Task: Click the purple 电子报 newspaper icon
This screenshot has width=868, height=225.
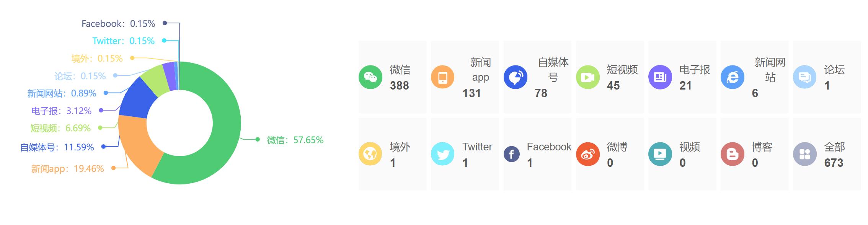Action: (x=660, y=77)
